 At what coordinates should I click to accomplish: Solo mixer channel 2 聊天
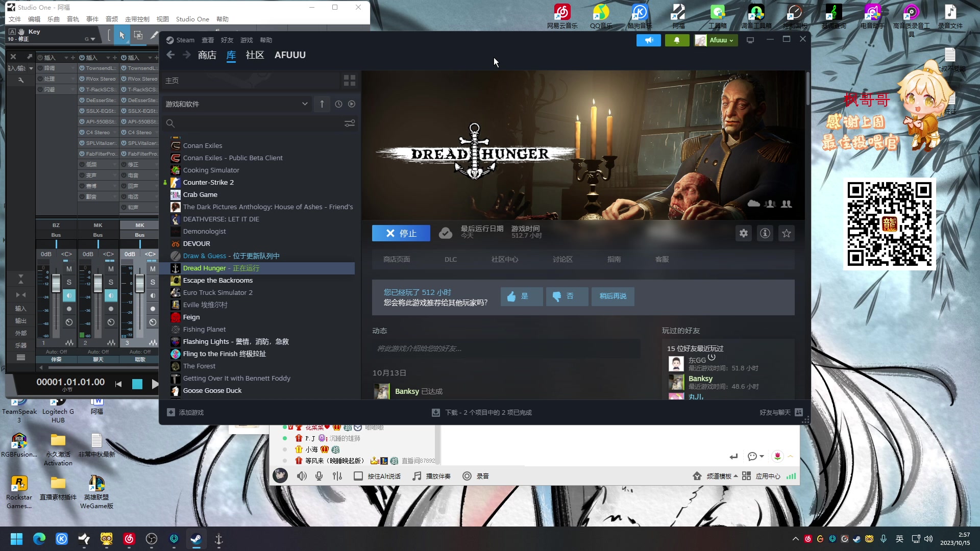[x=111, y=282]
